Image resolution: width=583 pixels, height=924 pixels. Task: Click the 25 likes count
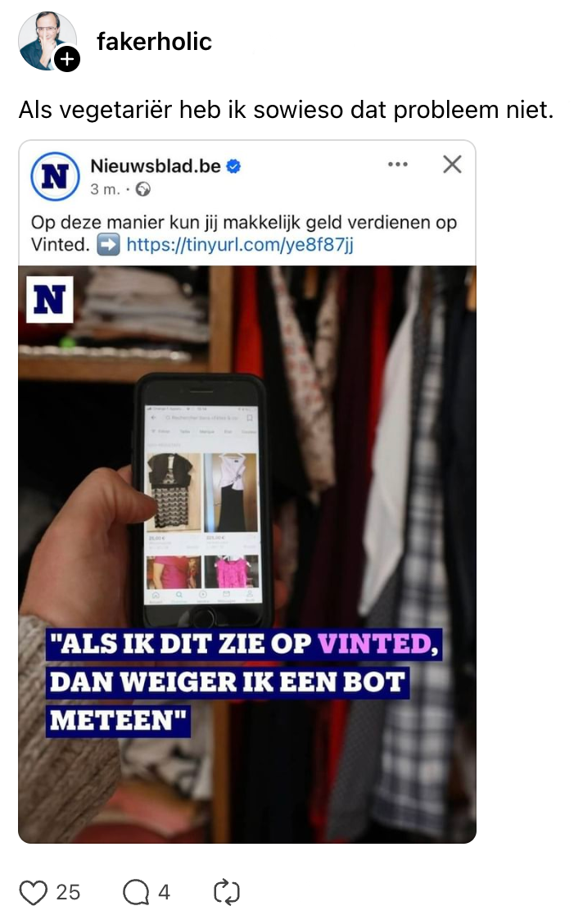click(x=68, y=892)
